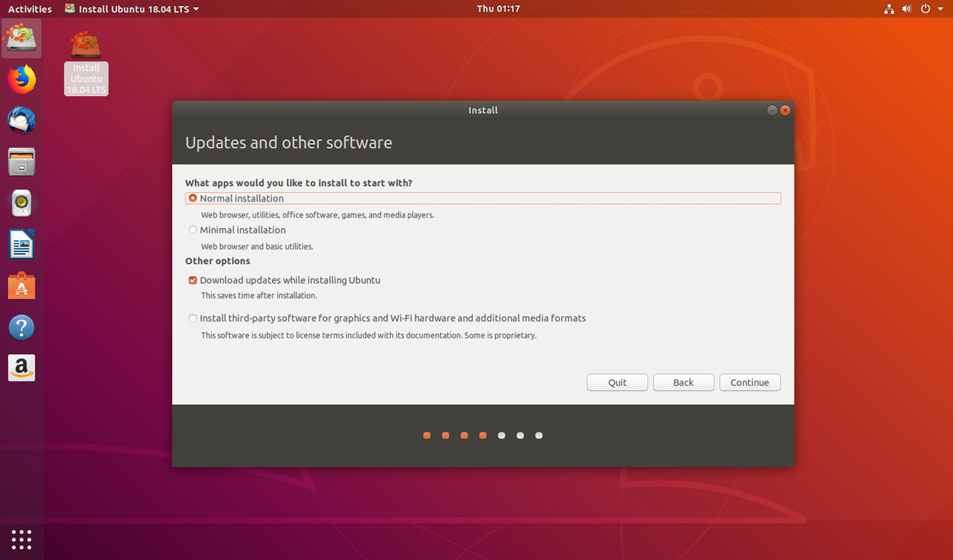953x560 pixels.
Task: Open the Help icon in the dock
Action: coord(21,327)
